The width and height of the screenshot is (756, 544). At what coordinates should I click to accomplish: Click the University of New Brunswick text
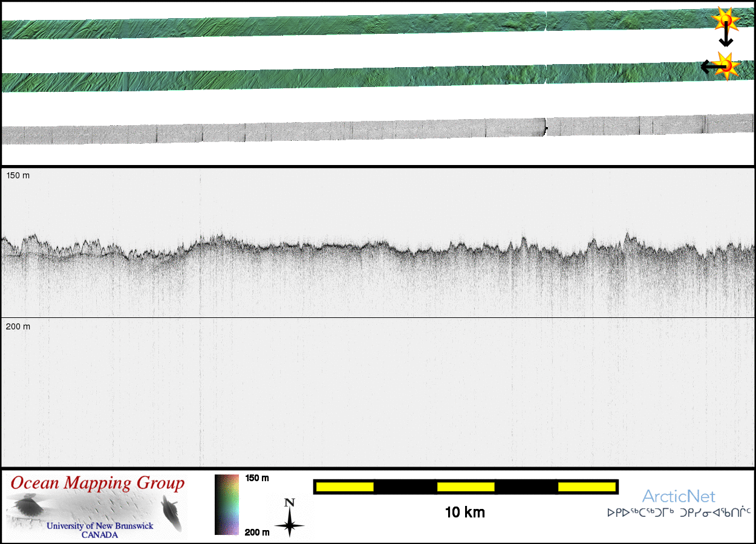[x=100, y=526]
